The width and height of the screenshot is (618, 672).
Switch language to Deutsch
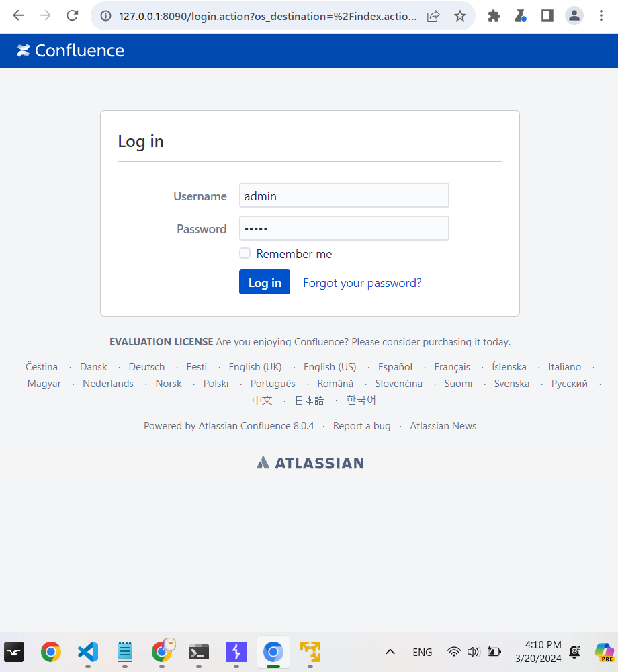point(146,367)
